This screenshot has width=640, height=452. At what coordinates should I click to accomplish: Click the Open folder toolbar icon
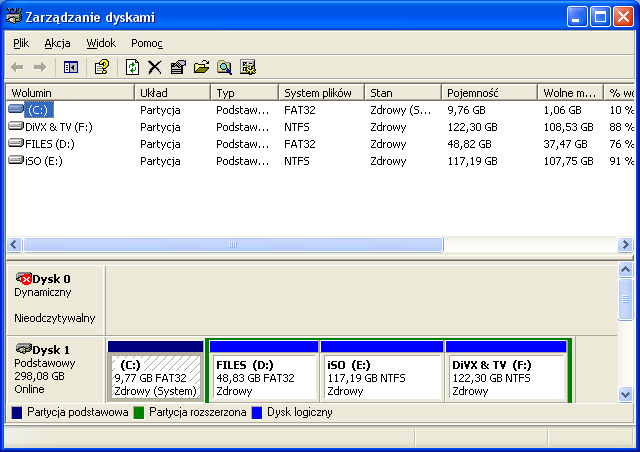coord(201,67)
